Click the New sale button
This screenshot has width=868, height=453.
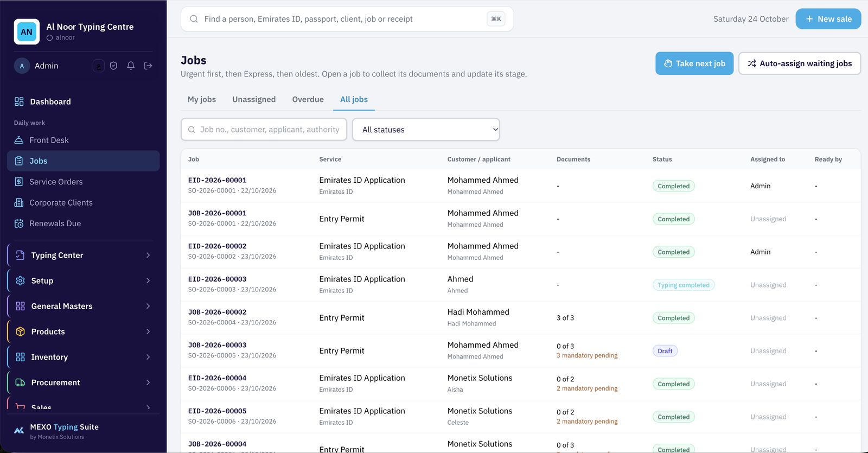tap(828, 19)
